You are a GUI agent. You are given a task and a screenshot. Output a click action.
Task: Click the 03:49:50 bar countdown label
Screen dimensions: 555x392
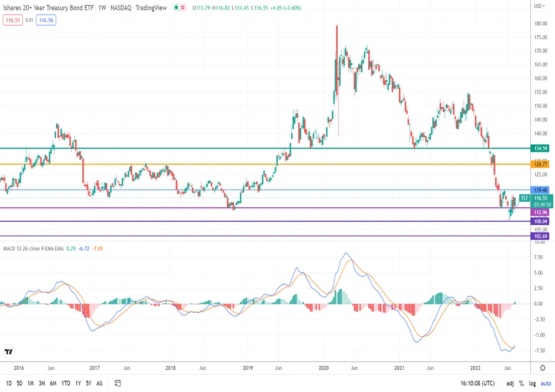click(542, 205)
